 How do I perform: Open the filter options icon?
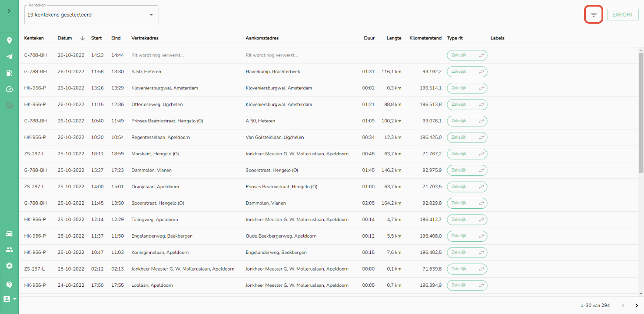(594, 15)
